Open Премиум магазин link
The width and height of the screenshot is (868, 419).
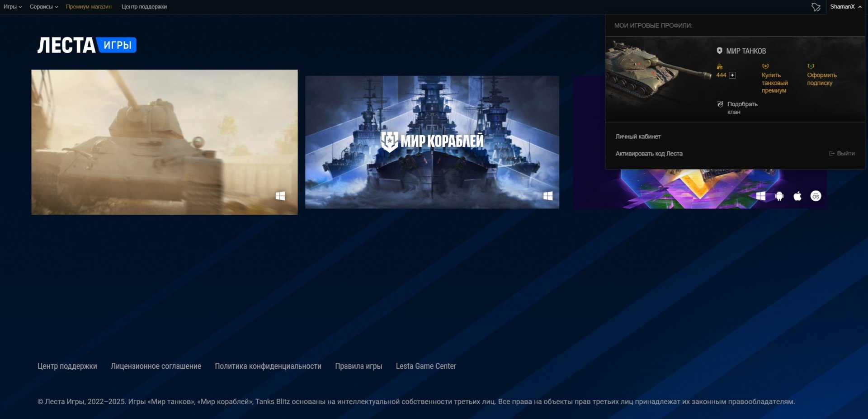[89, 7]
